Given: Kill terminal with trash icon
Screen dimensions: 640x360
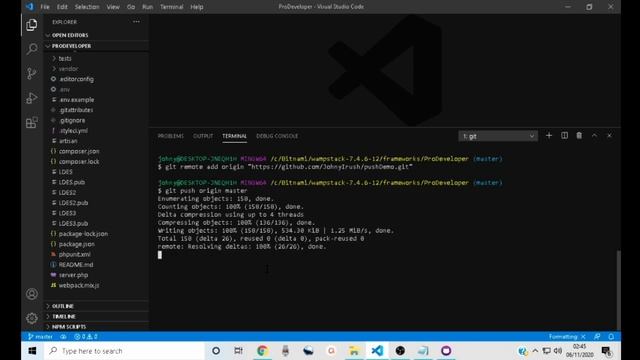Looking at the screenshot, I should coord(579,136).
